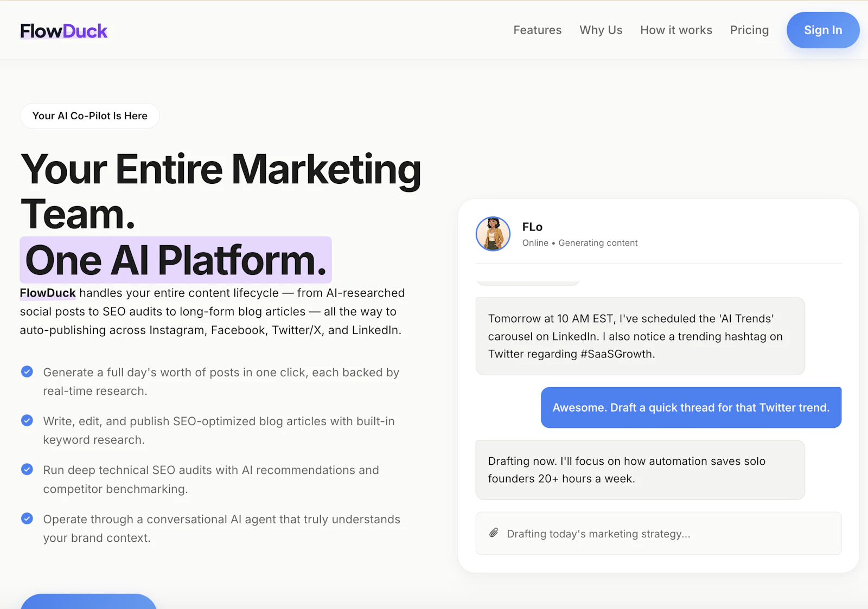Image resolution: width=868 pixels, height=609 pixels.
Task: Go to the Why Us section
Action: point(601,30)
